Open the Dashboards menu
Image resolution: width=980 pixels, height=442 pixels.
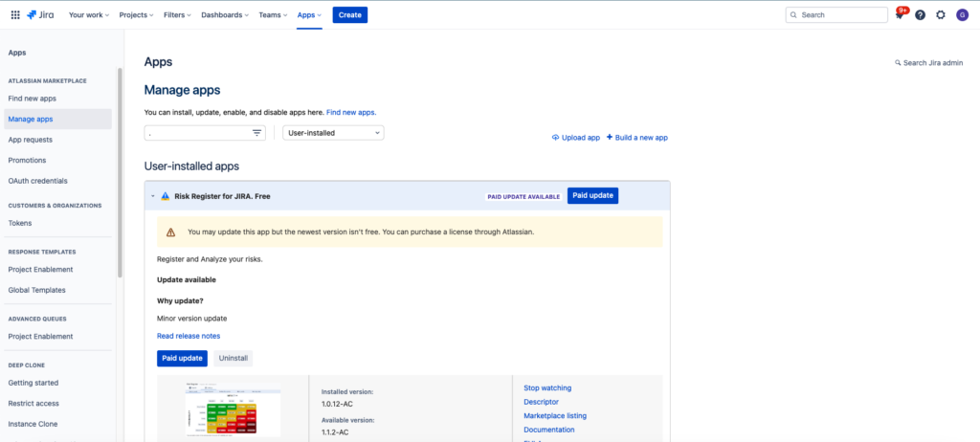pos(225,15)
